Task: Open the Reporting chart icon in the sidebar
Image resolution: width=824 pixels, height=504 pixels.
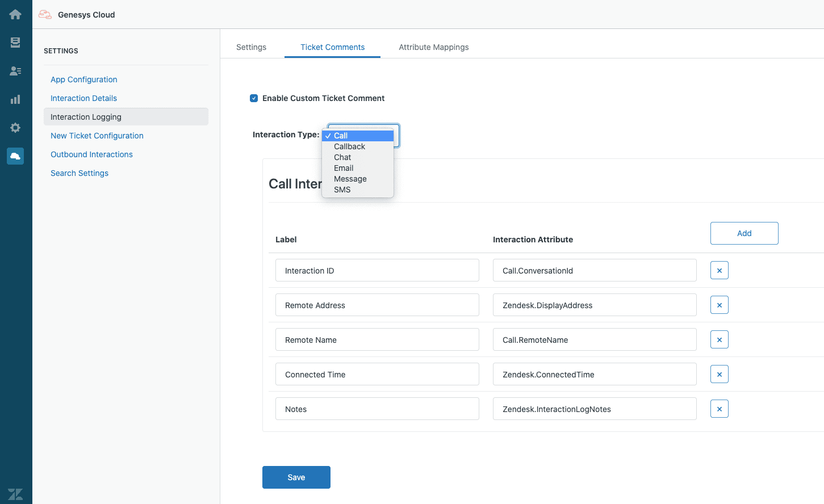Action: [15, 99]
